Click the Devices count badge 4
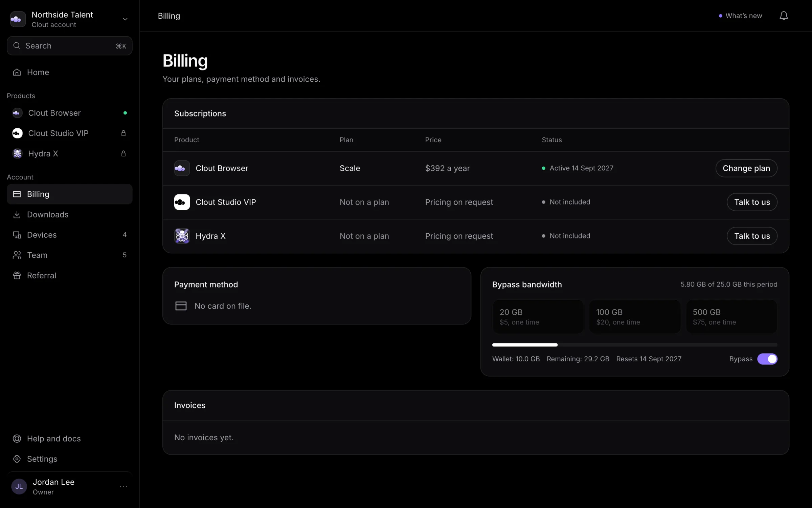 tap(125, 235)
